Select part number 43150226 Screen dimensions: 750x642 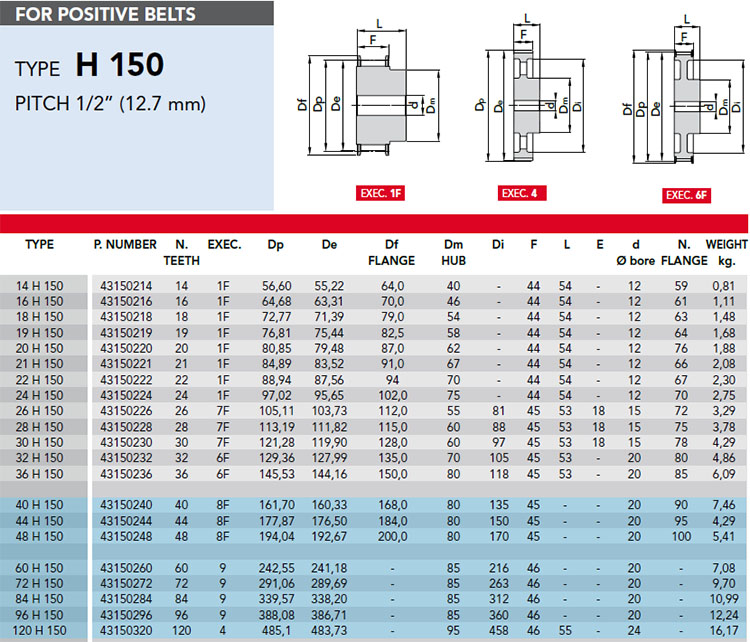(x=126, y=411)
